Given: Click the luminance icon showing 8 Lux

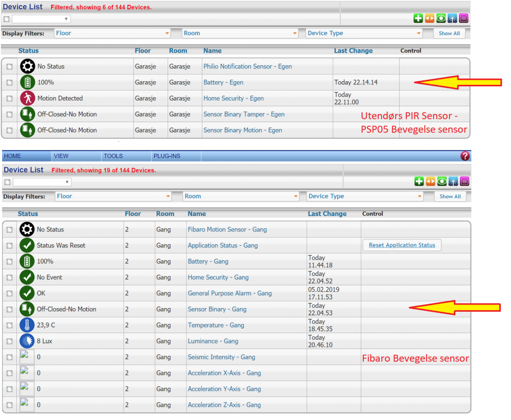Looking at the screenshot, I should tap(27, 341).
